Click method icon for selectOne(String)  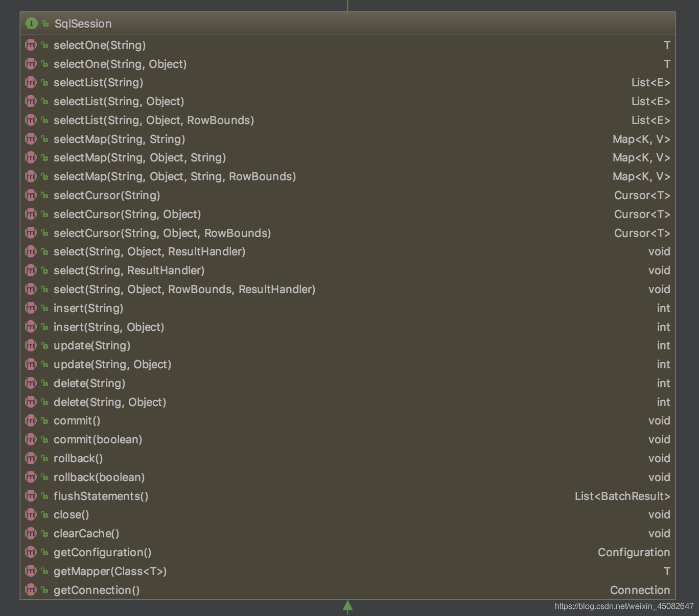[x=31, y=45]
